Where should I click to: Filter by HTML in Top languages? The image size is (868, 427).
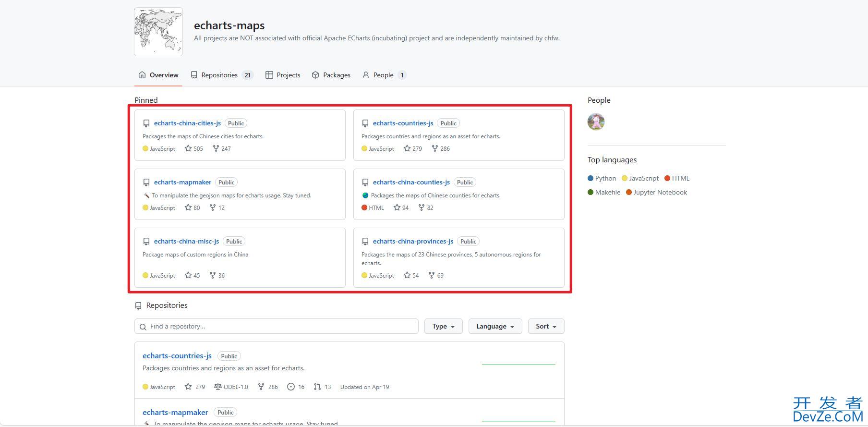tap(677, 178)
